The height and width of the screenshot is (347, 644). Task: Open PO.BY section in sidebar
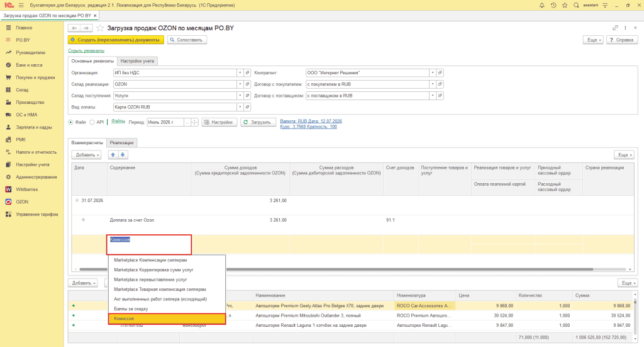coord(23,40)
